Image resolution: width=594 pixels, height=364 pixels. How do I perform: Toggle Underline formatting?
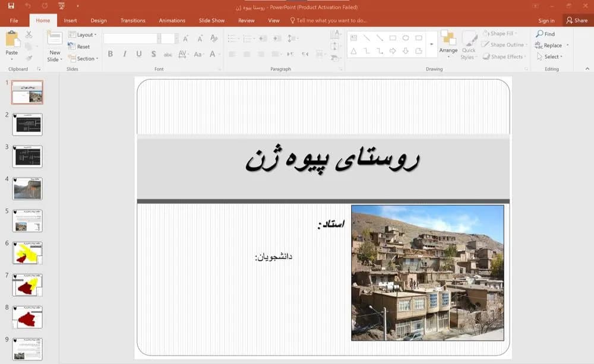[139, 54]
